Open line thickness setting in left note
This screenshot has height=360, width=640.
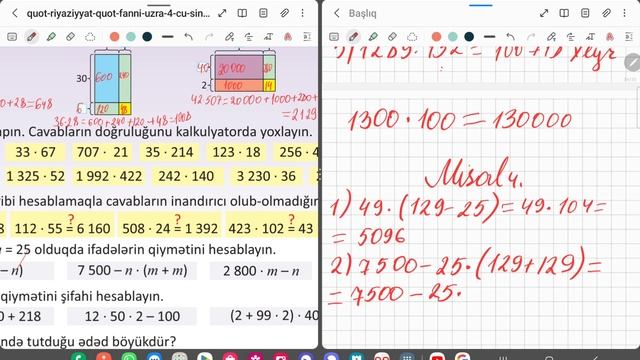pyautogui.click(x=167, y=37)
